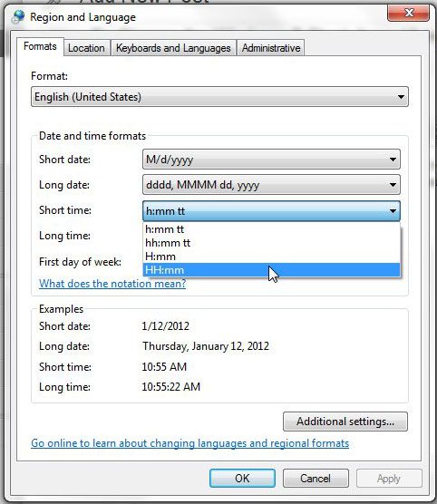Click the Apply button
This screenshot has width=437, height=504.
(x=389, y=479)
